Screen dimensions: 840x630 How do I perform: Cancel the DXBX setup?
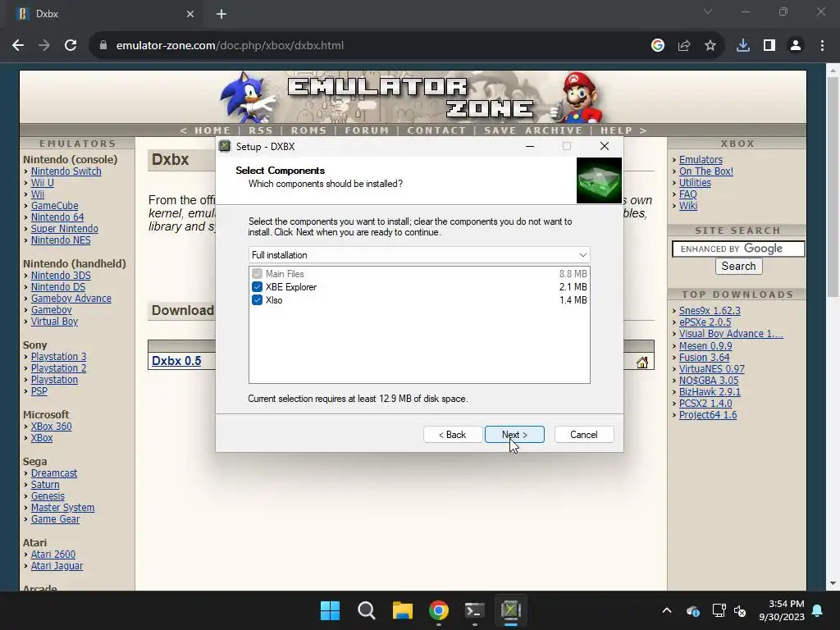(x=584, y=435)
